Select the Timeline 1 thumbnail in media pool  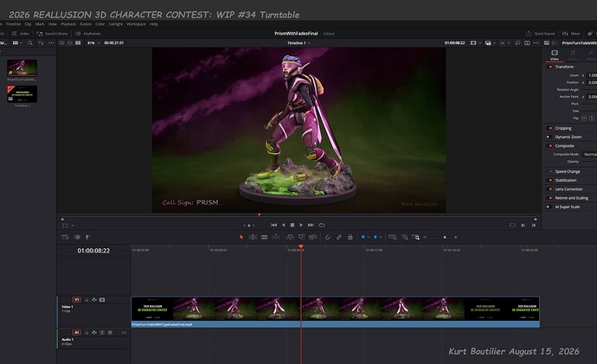(22, 94)
